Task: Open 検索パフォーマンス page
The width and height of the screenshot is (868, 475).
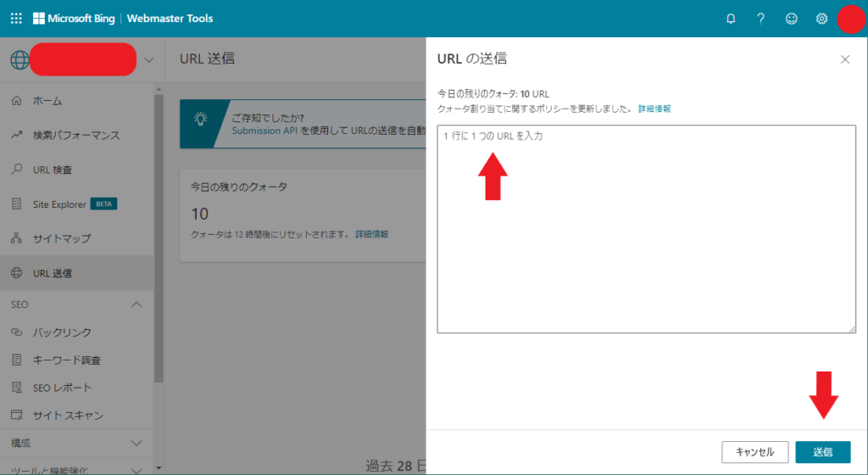Action: click(76, 135)
